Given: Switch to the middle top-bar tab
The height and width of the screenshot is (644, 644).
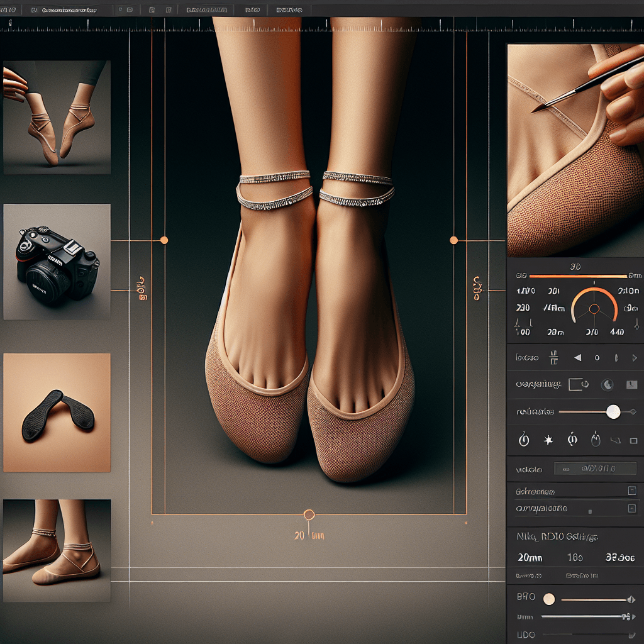Looking at the screenshot, I should pos(252,10).
